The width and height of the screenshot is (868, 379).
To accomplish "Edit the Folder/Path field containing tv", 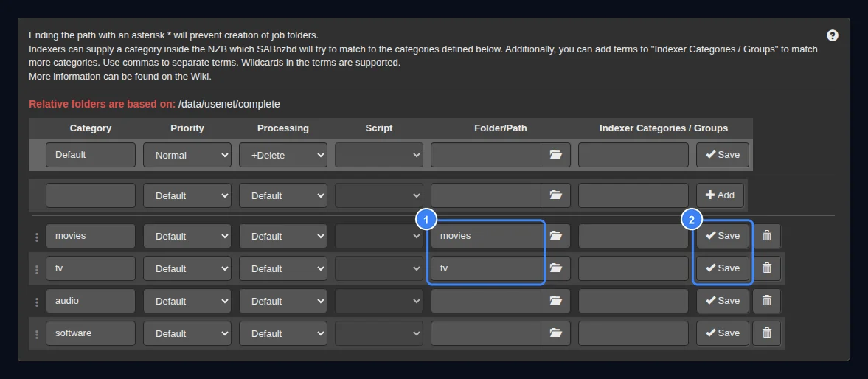I will point(486,268).
